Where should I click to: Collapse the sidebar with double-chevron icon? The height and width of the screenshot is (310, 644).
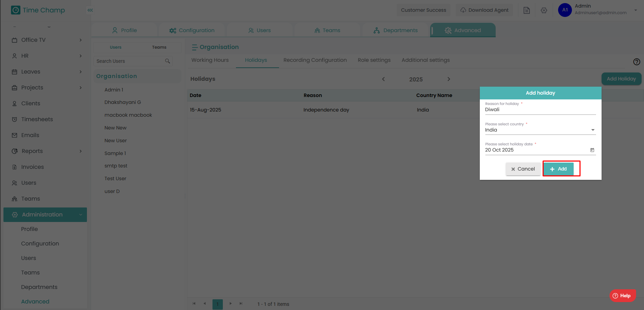tap(90, 10)
